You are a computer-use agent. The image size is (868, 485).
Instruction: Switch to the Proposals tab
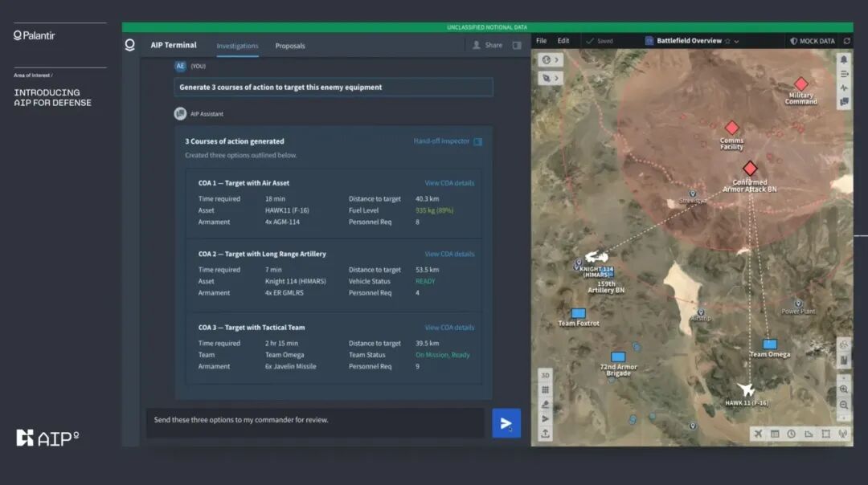(x=290, y=46)
